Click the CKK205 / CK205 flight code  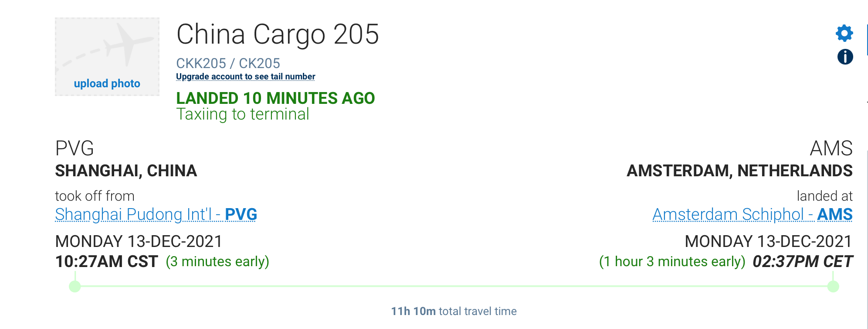(228, 63)
